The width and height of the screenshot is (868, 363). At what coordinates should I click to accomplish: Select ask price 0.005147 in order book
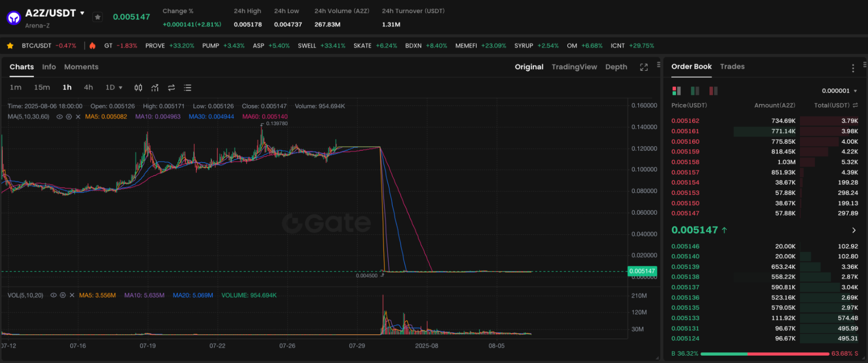685,213
